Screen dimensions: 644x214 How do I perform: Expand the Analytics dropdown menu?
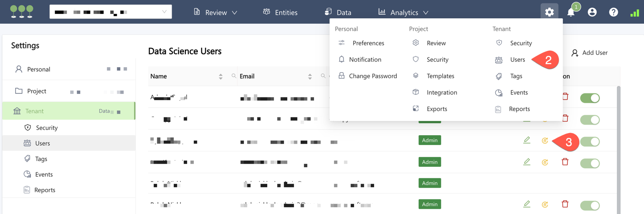tap(404, 12)
